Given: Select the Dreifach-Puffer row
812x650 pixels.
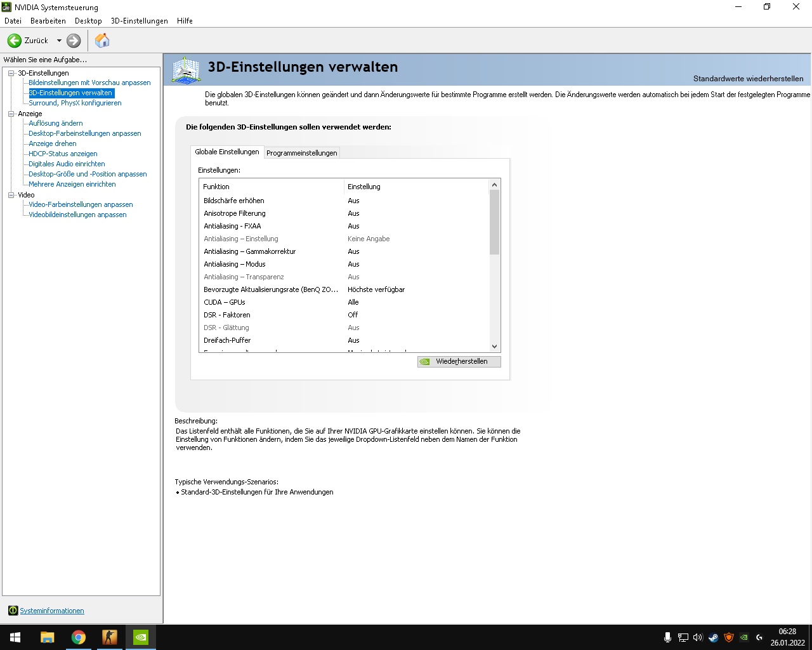Looking at the screenshot, I should [344, 340].
